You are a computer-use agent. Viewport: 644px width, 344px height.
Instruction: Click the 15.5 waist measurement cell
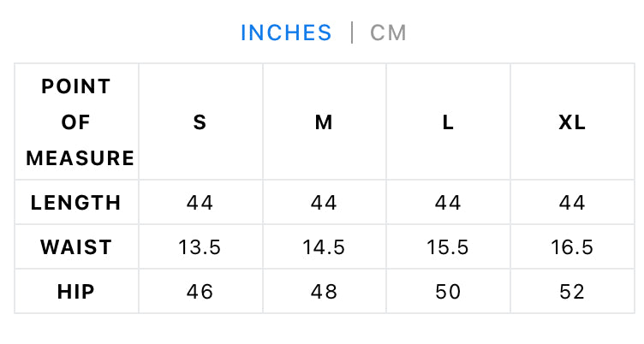point(448,247)
